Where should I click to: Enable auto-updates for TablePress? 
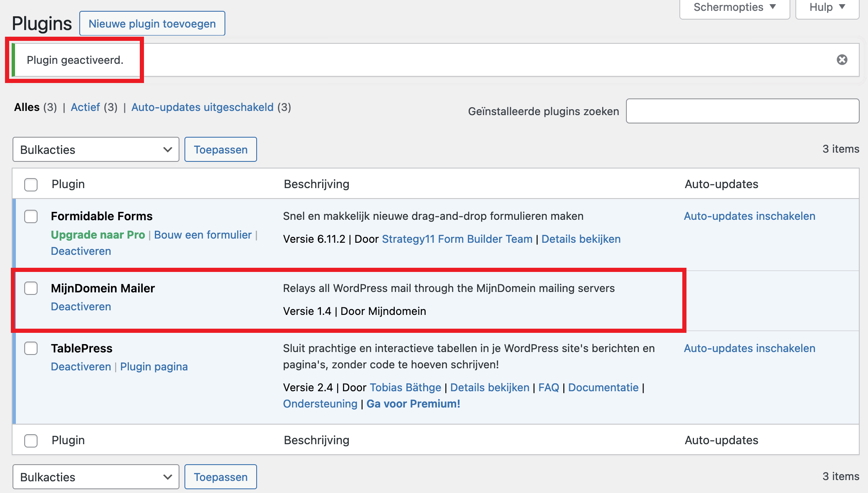pyautogui.click(x=749, y=348)
